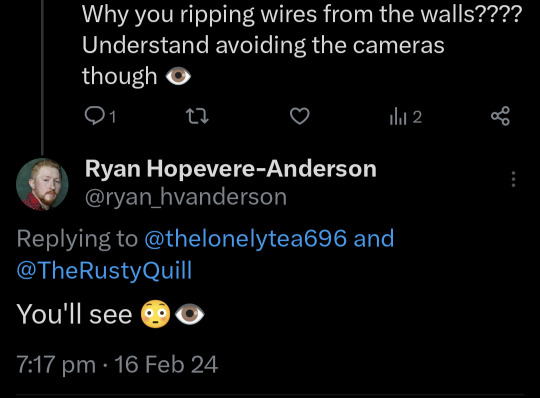Screen dimensions: 540x398
Task: Click the @ryan_hvanderson handle
Action: pyautogui.click(x=186, y=197)
